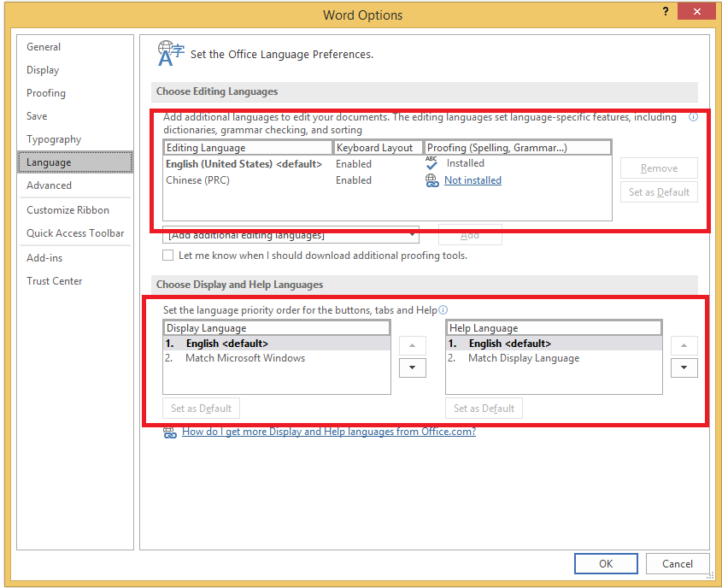Select 'Match Microsoft Windows' in Display Language list
The width and height of the screenshot is (722, 588).
[277, 358]
